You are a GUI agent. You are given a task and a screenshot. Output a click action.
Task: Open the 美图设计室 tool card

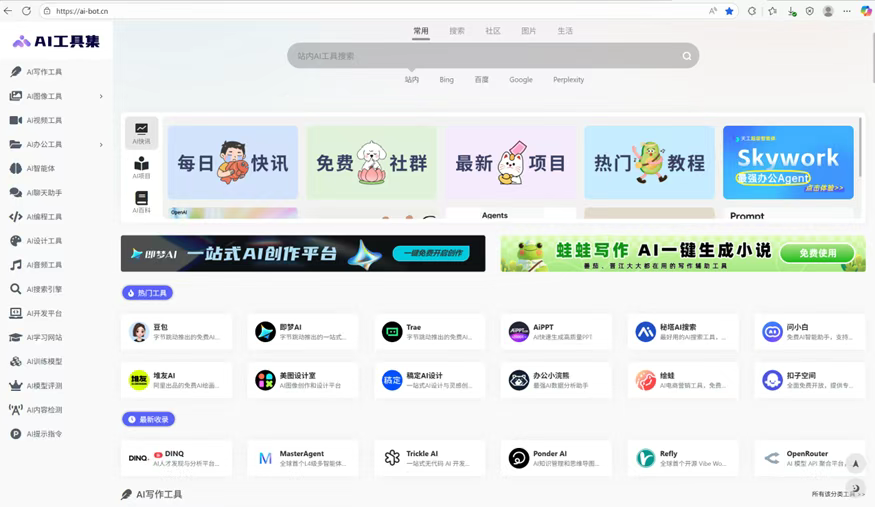(303, 380)
